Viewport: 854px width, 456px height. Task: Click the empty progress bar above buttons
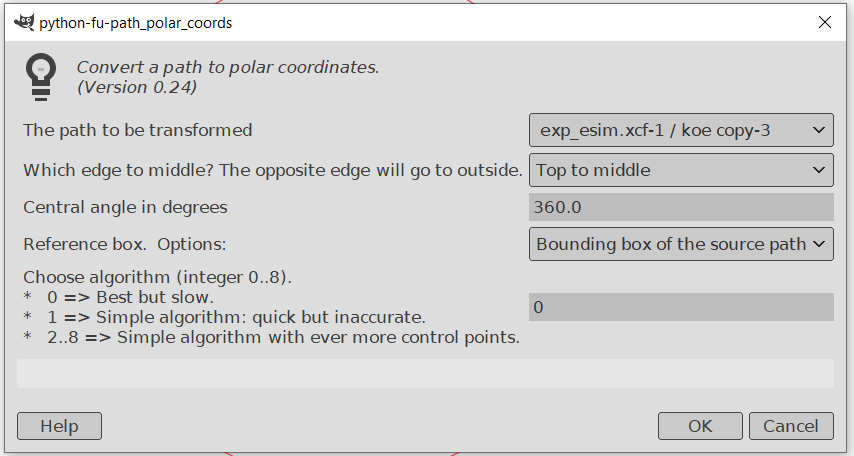click(425, 373)
